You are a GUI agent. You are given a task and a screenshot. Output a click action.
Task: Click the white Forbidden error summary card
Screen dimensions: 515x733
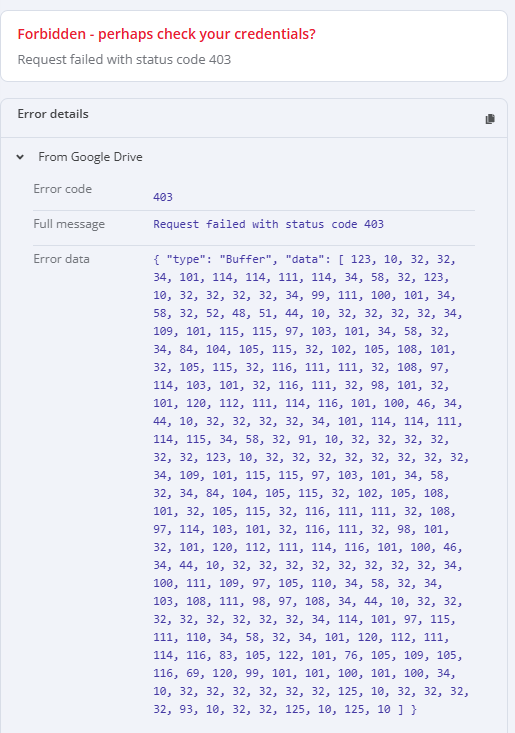(x=254, y=46)
